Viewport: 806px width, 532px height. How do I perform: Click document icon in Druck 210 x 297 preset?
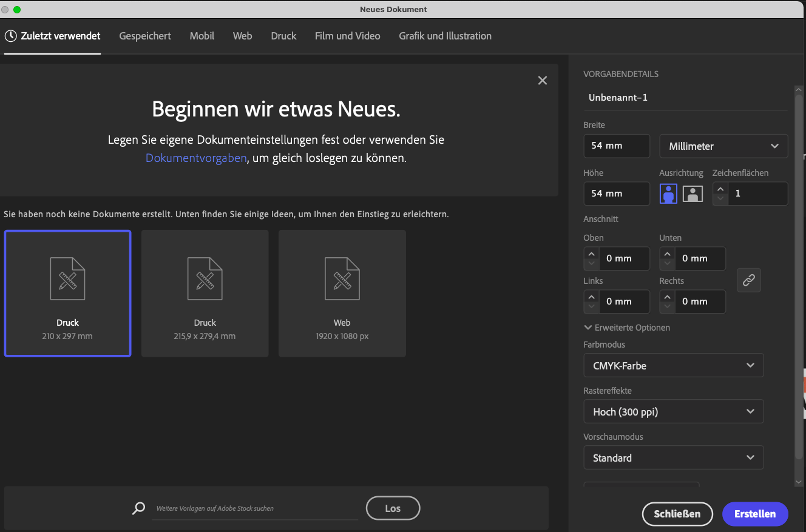67,278
